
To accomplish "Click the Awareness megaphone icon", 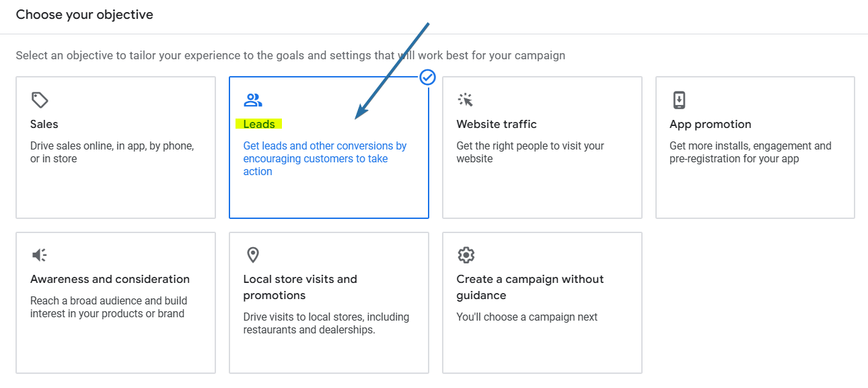I will [x=40, y=255].
